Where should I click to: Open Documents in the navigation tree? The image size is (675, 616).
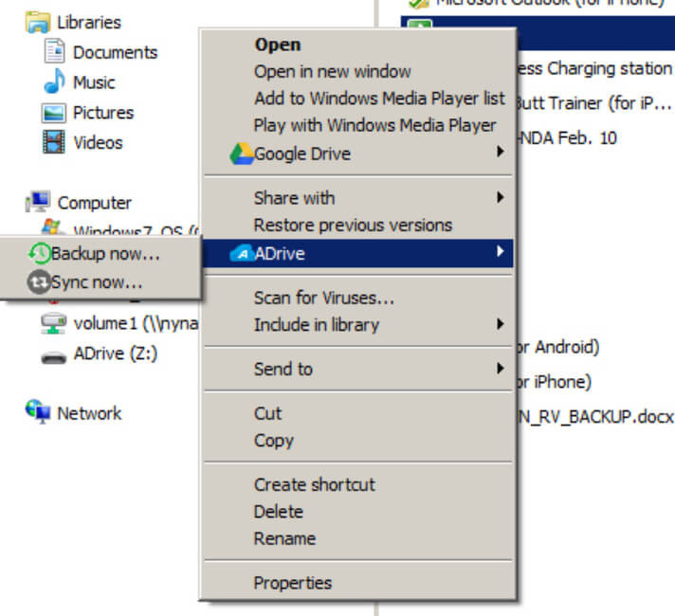tap(116, 52)
